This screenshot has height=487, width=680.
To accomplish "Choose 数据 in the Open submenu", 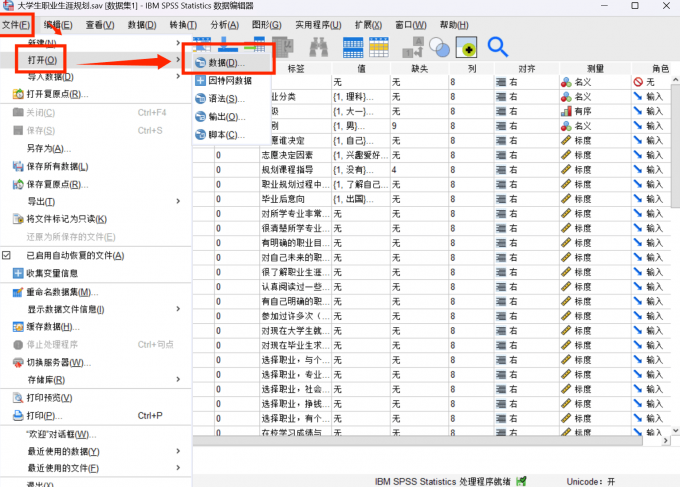I will point(224,62).
